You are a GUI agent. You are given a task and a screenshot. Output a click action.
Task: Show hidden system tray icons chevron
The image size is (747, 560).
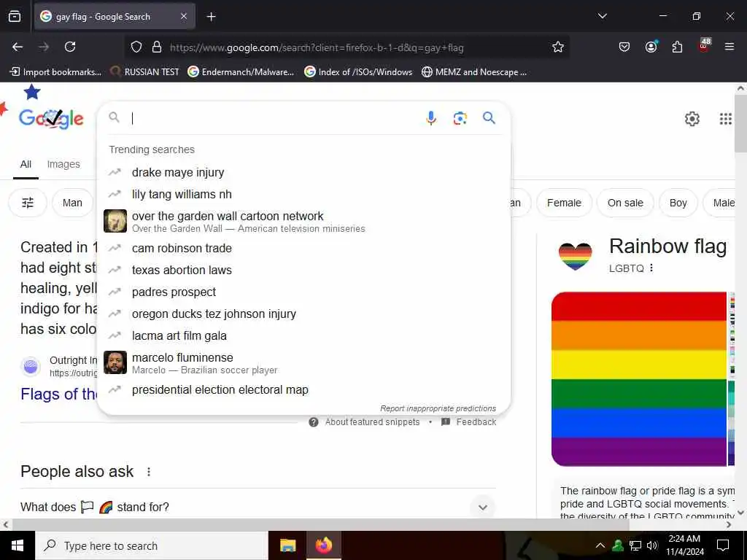point(600,545)
